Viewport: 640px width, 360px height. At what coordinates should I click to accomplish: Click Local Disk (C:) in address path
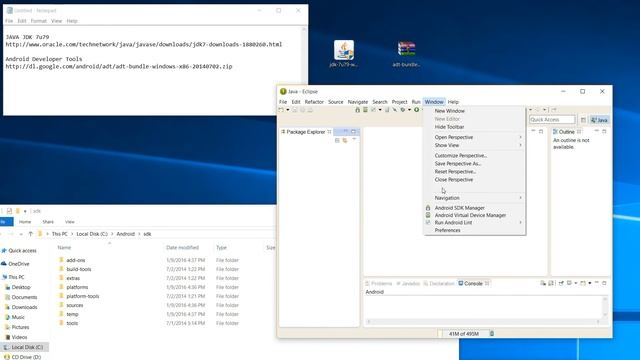[92, 234]
